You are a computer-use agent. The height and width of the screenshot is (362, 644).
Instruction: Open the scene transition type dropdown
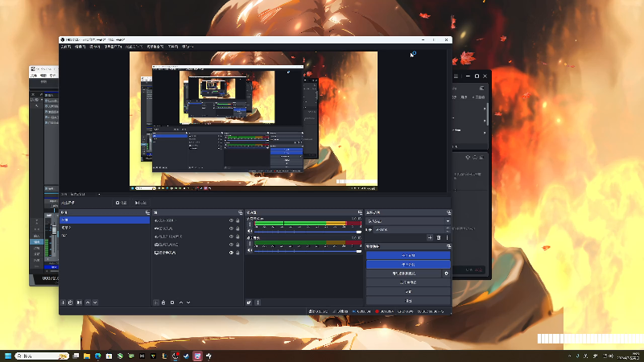point(408,220)
